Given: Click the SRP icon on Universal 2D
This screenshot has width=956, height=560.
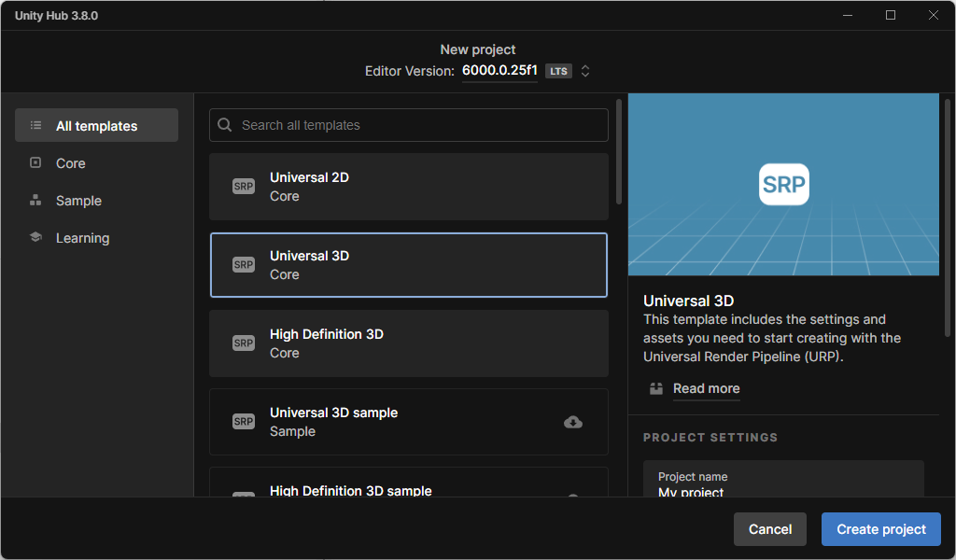Looking at the screenshot, I should pos(244,187).
